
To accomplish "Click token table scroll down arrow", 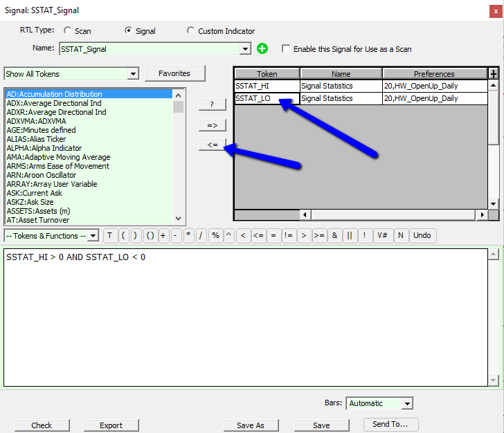I will tap(493, 204).
